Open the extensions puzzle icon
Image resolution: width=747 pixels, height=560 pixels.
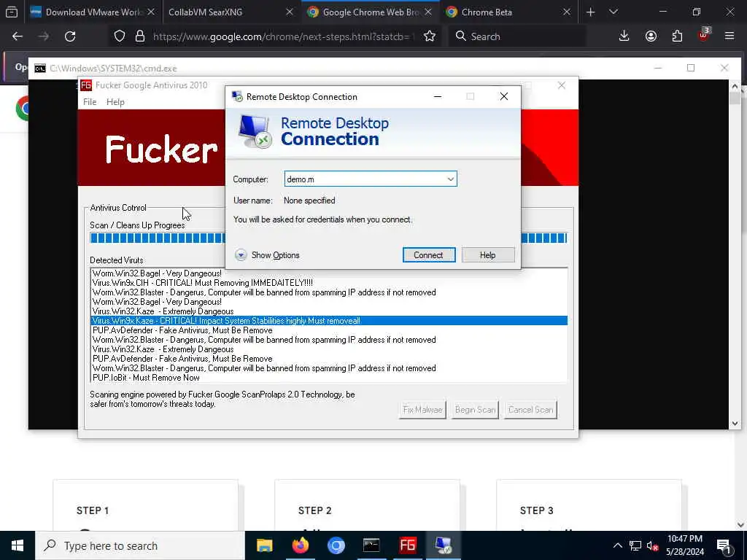coord(677,36)
